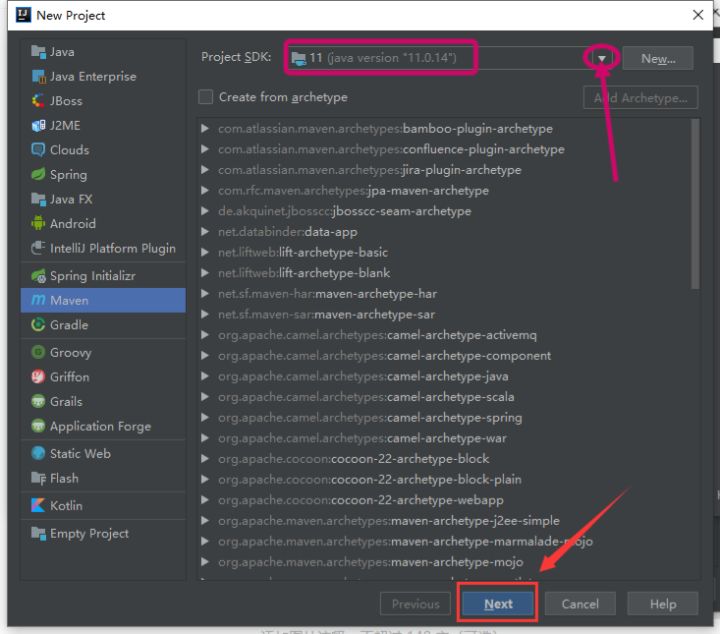
Task: Expand the net.databinder data-app entry
Action: [x=205, y=232]
